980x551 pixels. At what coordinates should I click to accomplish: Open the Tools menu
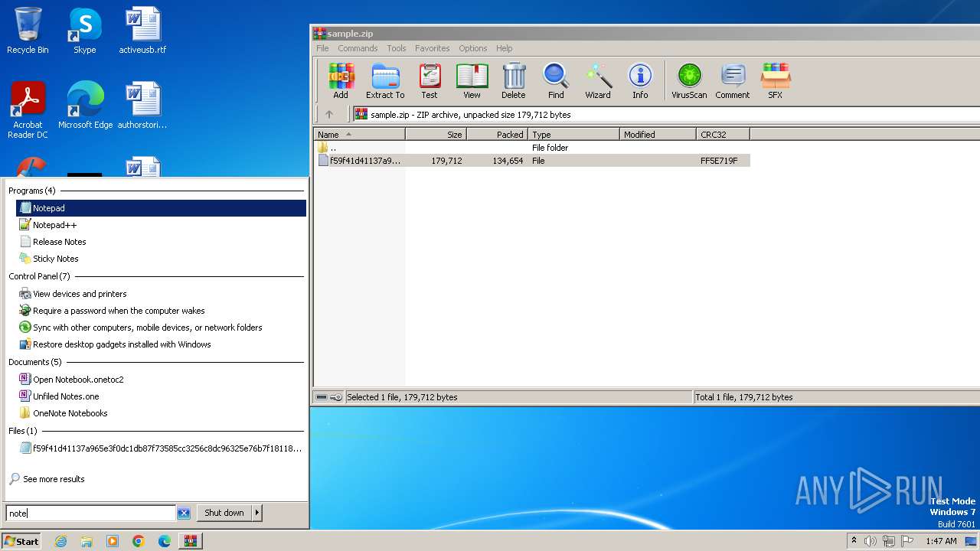coord(397,48)
